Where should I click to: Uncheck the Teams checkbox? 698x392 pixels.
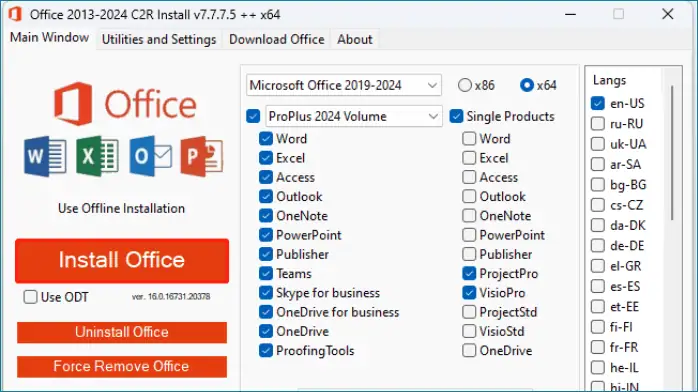point(266,274)
